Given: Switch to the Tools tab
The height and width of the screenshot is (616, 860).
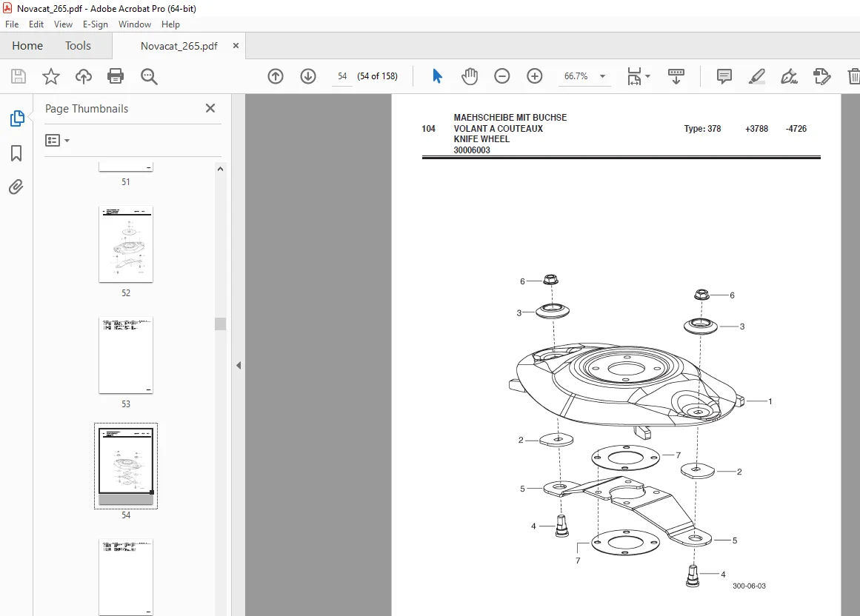Looking at the screenshot, I should coord(78,45).
